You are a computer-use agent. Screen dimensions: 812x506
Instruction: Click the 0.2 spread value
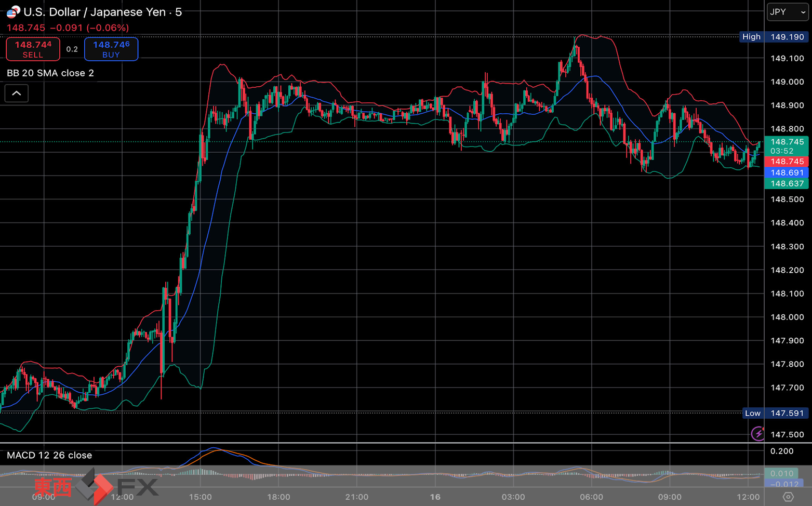click(x=72, y=49)
